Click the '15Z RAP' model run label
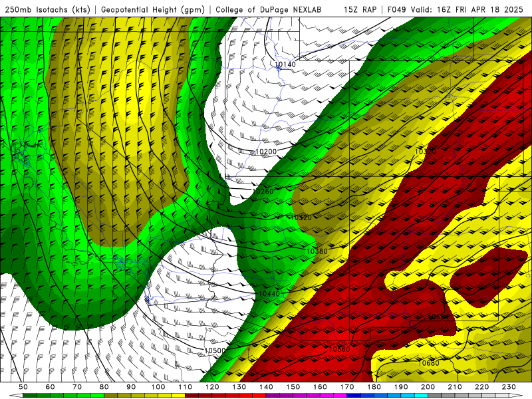532x399 pixels. coord(360,9)
